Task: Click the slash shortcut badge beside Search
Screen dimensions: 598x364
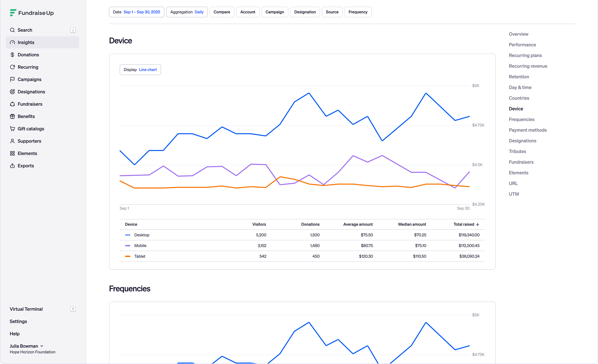Action: (x=73, y=30)
